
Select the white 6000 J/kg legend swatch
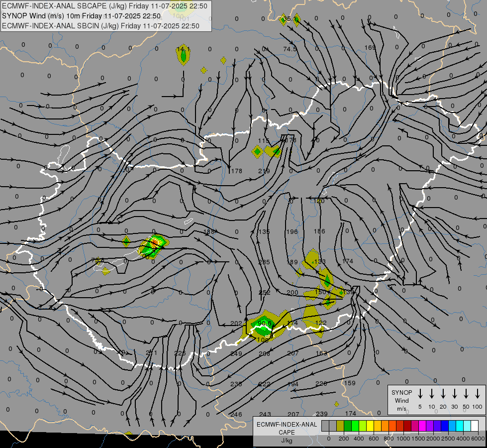[x=474, y=426]
